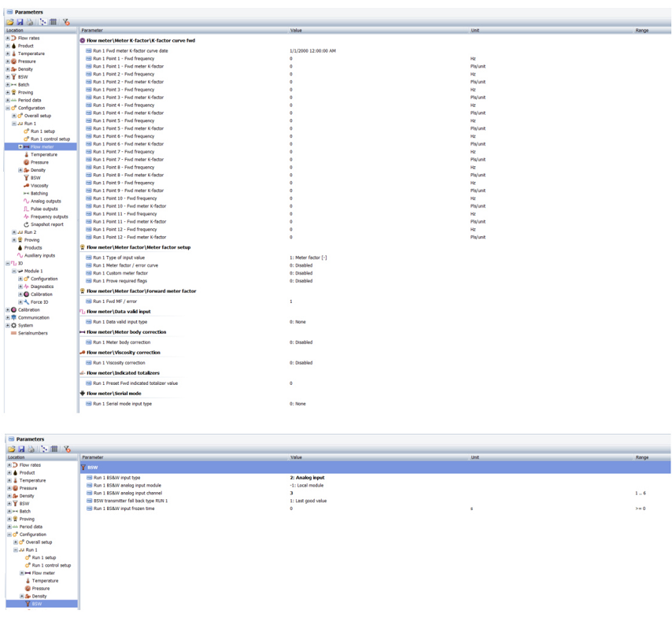
Task: Click the clear filter icon in the BSW window toolbar
Action: pos(67,449)
